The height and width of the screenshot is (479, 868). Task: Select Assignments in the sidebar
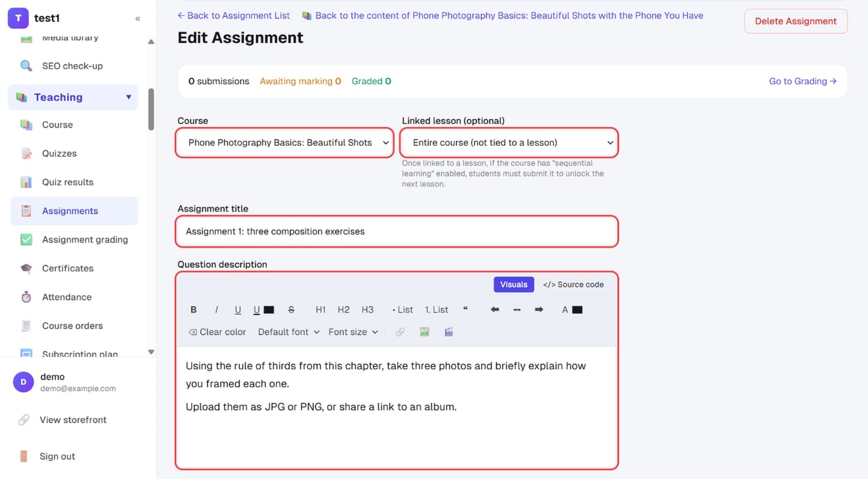tap(74, 211)
